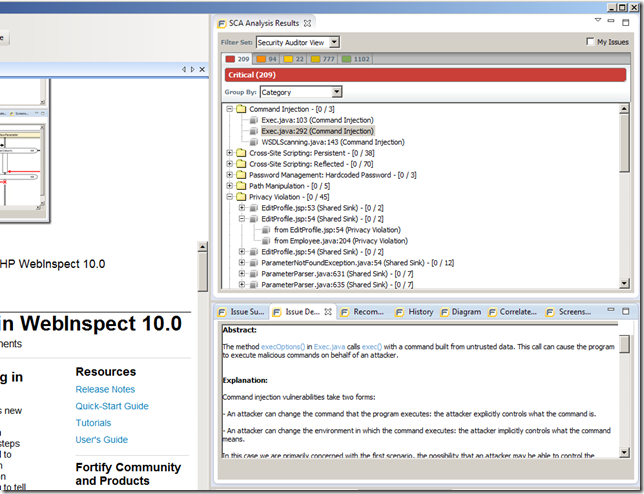The height and width of the screenshot is (494, 644).
Task: Open the User's Guide link
Action: [x=101, y=440]
